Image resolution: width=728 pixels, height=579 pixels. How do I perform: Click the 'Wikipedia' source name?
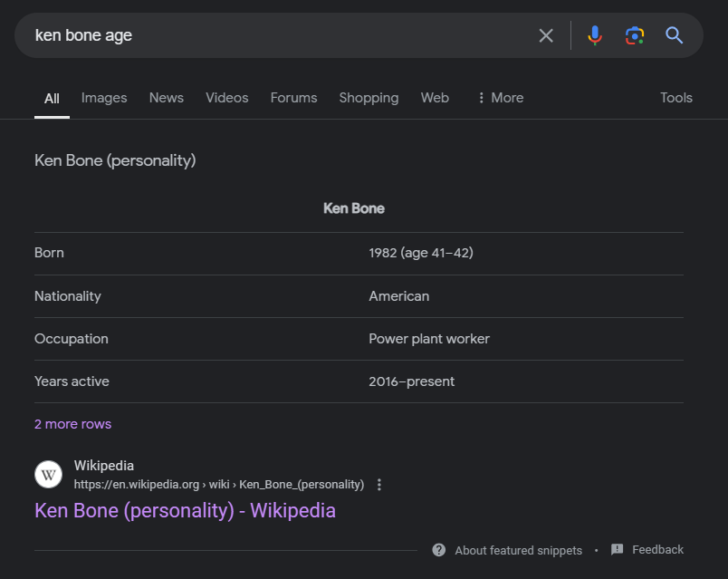pos(104,466)
